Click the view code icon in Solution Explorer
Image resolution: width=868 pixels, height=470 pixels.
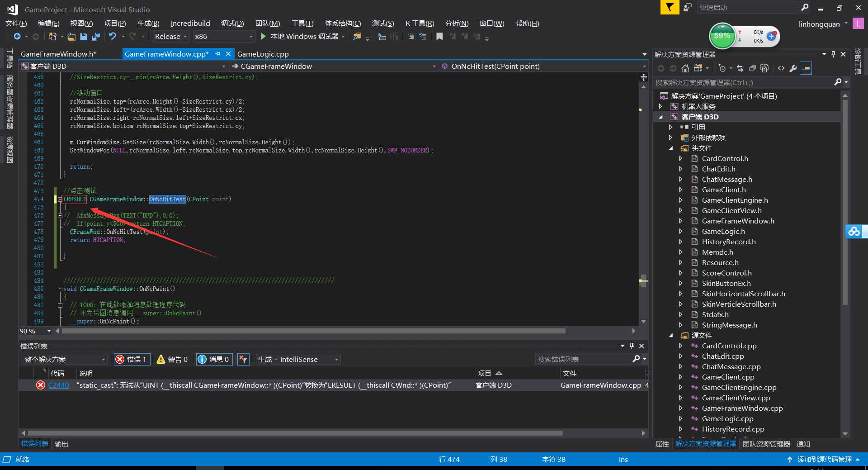[781, 68]
